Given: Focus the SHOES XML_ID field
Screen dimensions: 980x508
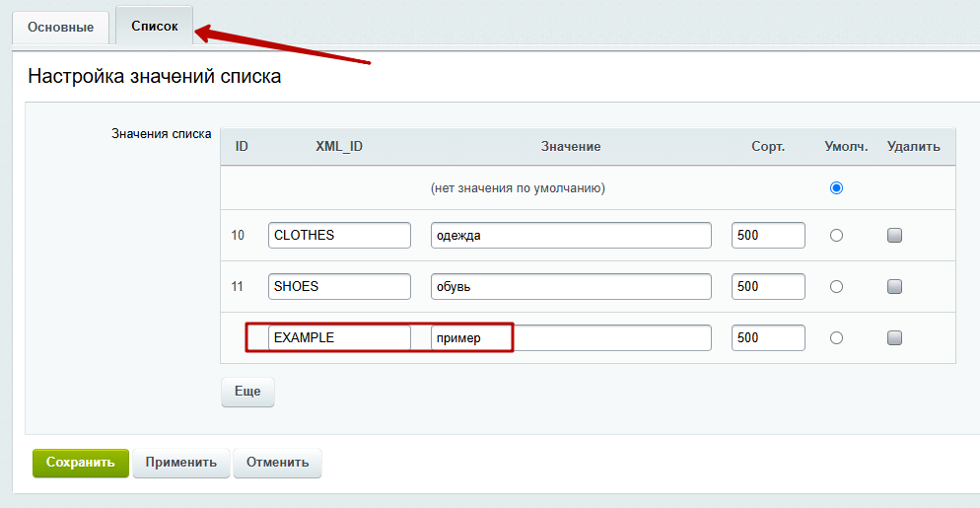Looking at the screenshot, I should [x=339, y=286].
